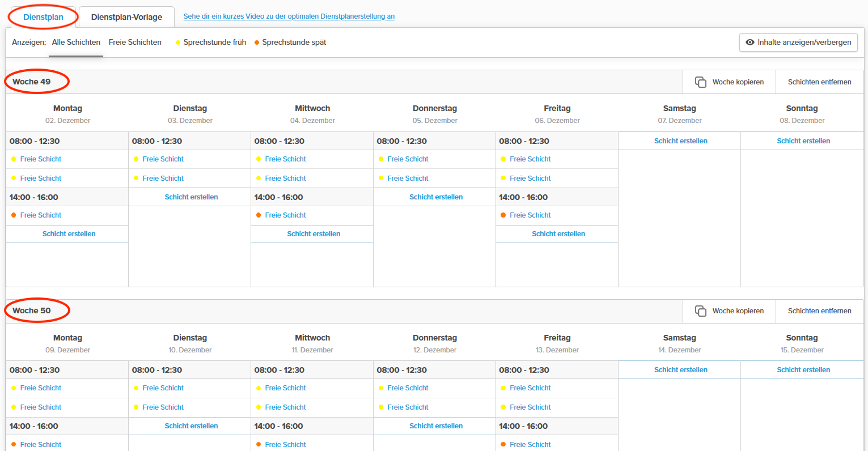Filter by yellow Sprechstunde früh legend

(211, 42)
